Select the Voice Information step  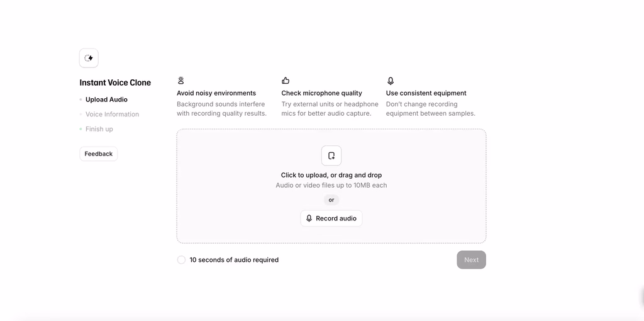112,115
